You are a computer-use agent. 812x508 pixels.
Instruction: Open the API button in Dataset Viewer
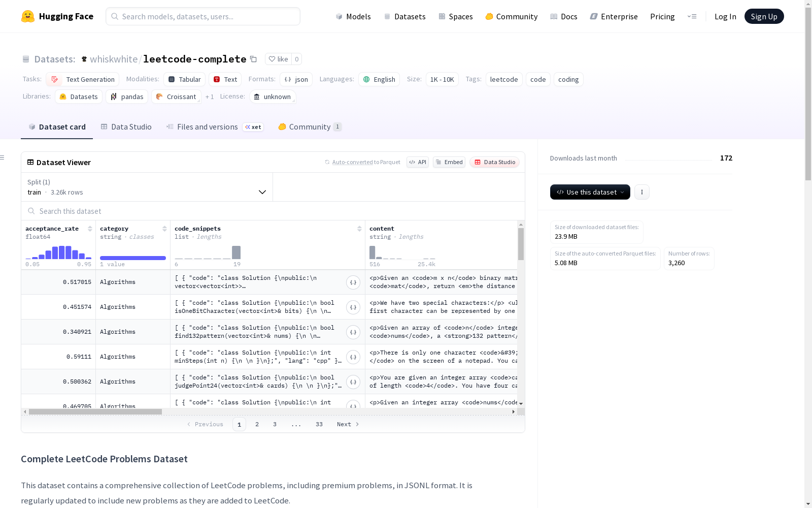point(418,162)
